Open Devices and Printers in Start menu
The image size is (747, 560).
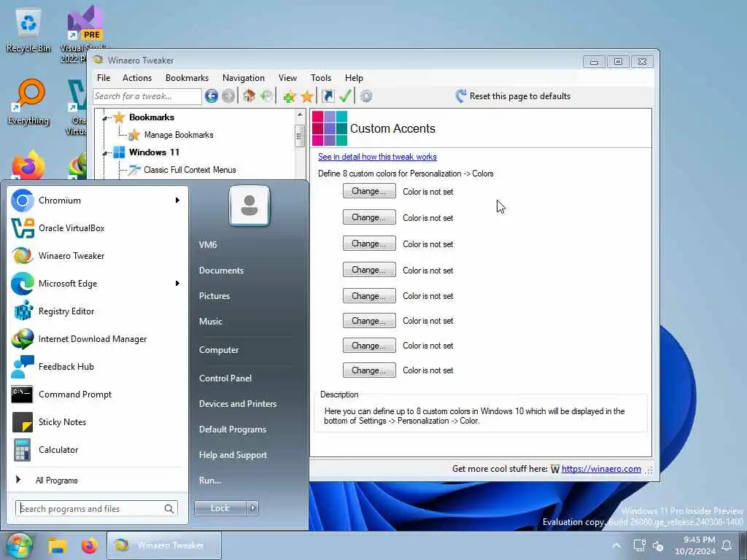point(238,404)
